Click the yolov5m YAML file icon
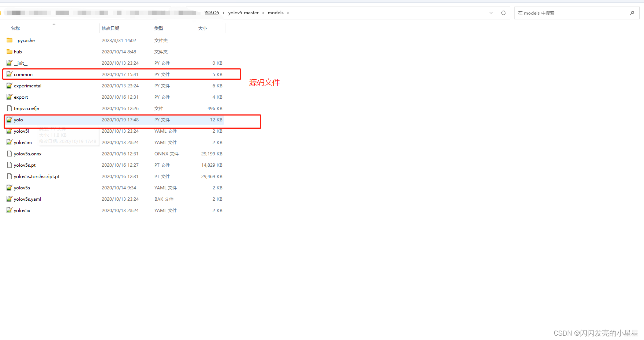The image size is (644, 340). [x=10, y=142]
